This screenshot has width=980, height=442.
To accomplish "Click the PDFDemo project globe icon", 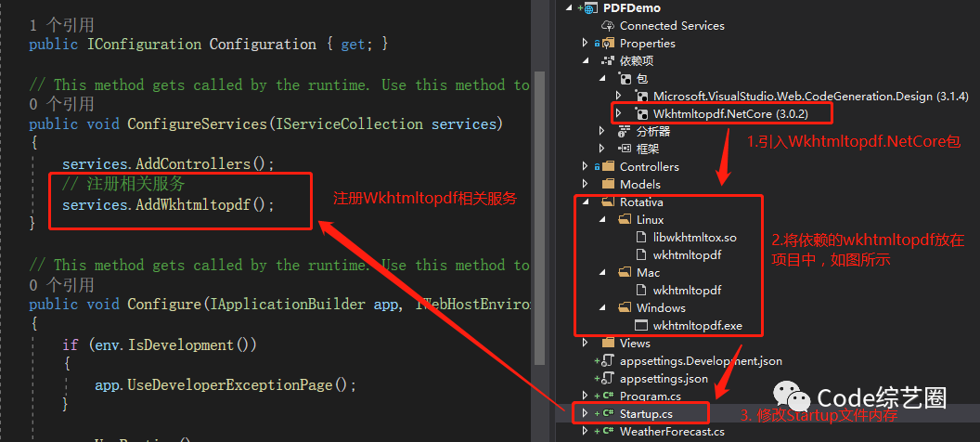I will coord(590,8).
